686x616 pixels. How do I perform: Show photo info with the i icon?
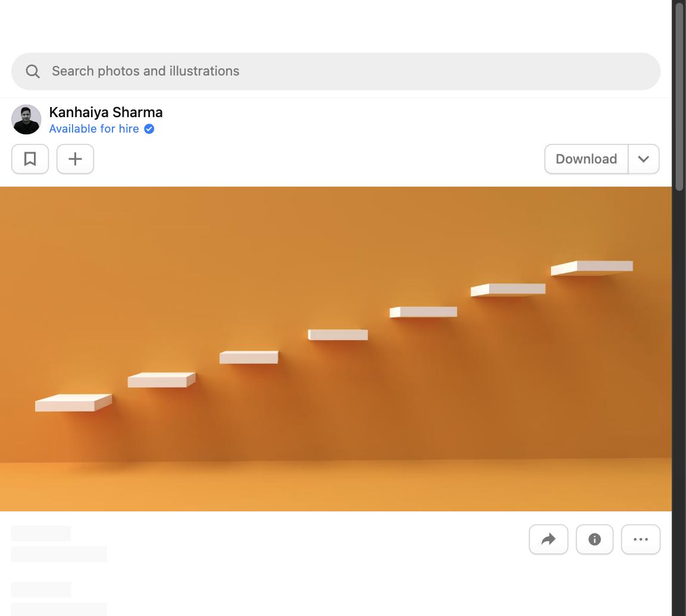[594, 539]
